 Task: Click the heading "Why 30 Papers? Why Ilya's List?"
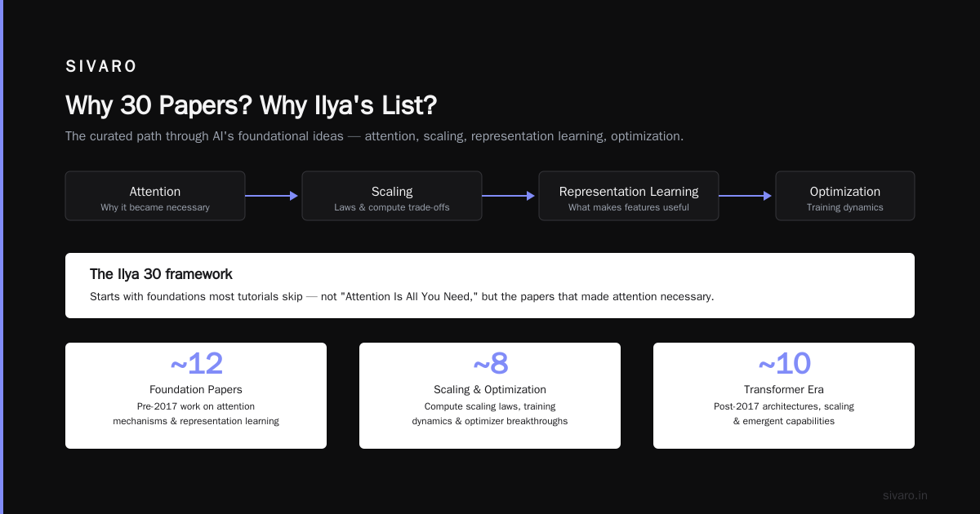[x=251, y=105]
